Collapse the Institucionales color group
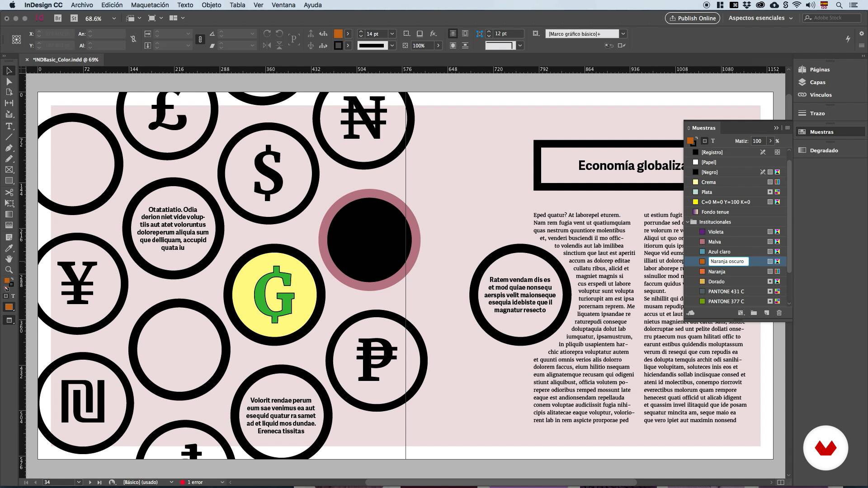 point(688,222)
